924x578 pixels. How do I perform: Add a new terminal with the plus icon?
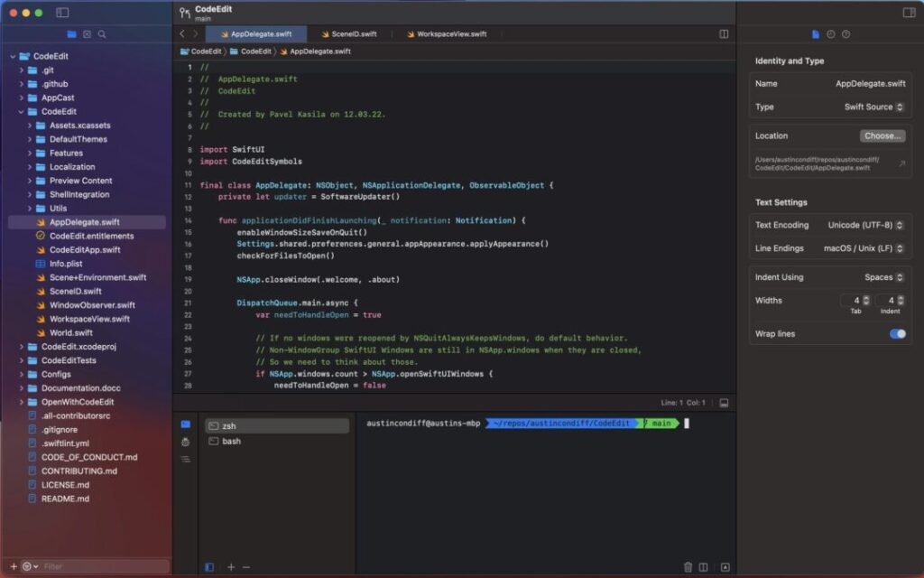tap(231, 567)
